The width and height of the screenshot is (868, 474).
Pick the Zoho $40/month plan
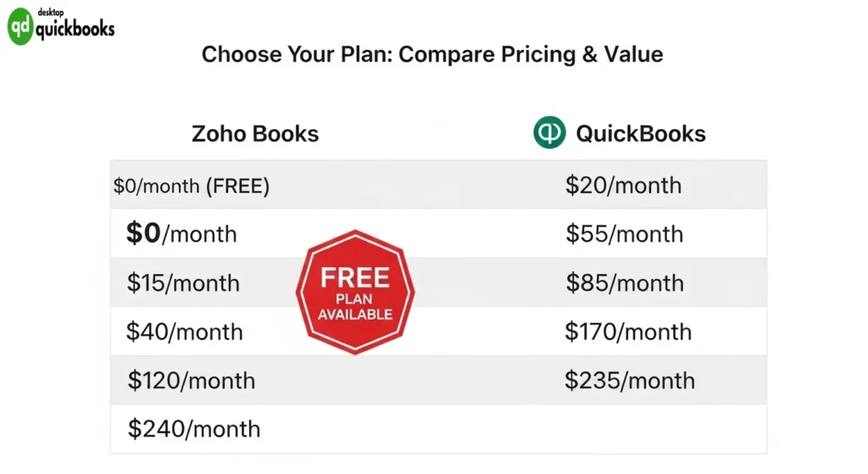point(184,332)
